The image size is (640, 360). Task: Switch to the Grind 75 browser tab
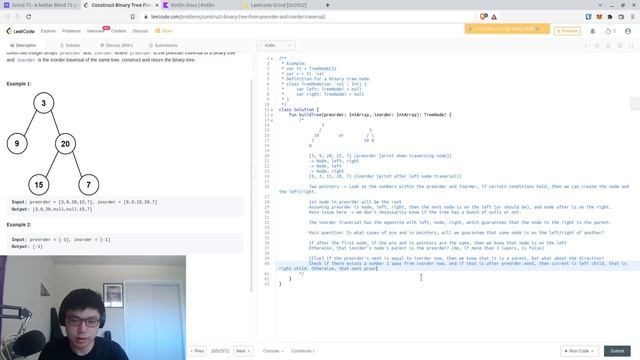[x=40, y=5]
